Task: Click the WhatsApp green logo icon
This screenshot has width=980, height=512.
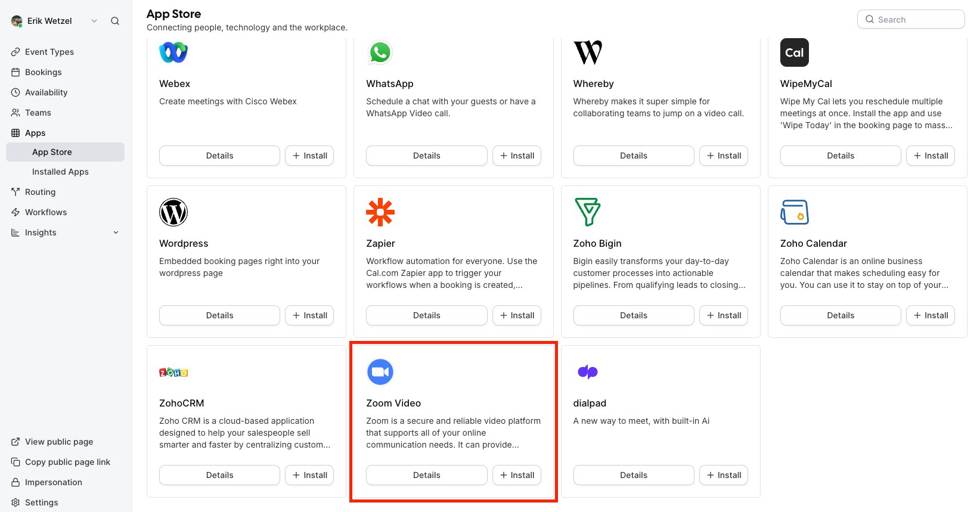Action: [x=380, y=52]
